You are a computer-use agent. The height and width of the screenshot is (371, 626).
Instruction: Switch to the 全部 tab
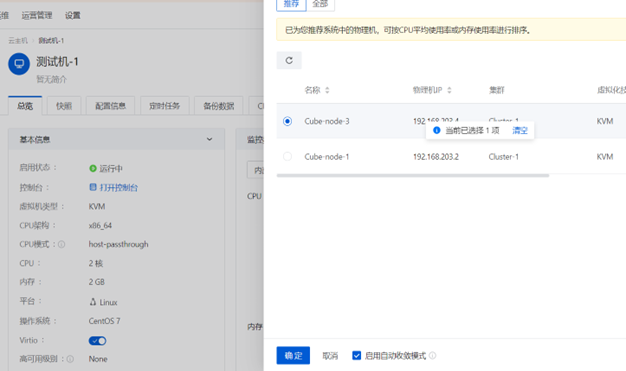tap(320, 4)
